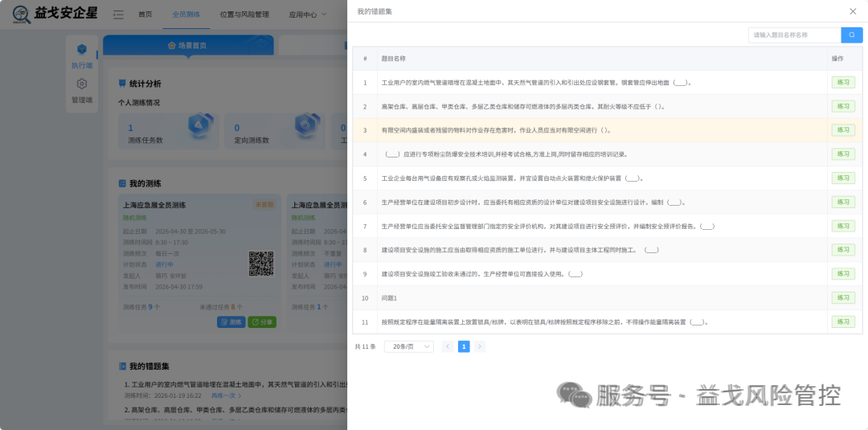Click the 统计分析 section icon

[x=122, y=84]
